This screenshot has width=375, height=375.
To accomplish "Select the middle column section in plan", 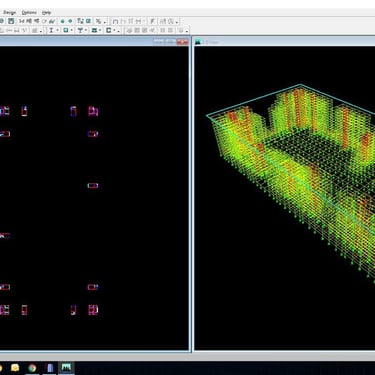I will pos(93,186).
